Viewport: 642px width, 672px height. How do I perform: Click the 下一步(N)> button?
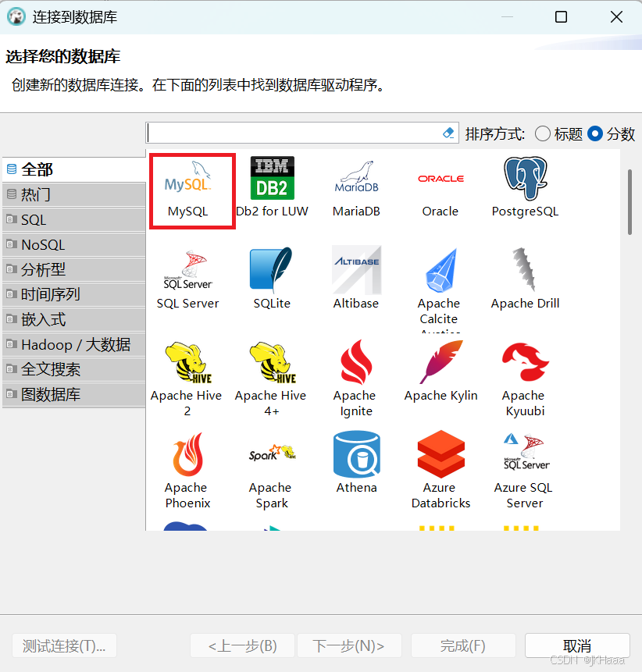[348, 645]
